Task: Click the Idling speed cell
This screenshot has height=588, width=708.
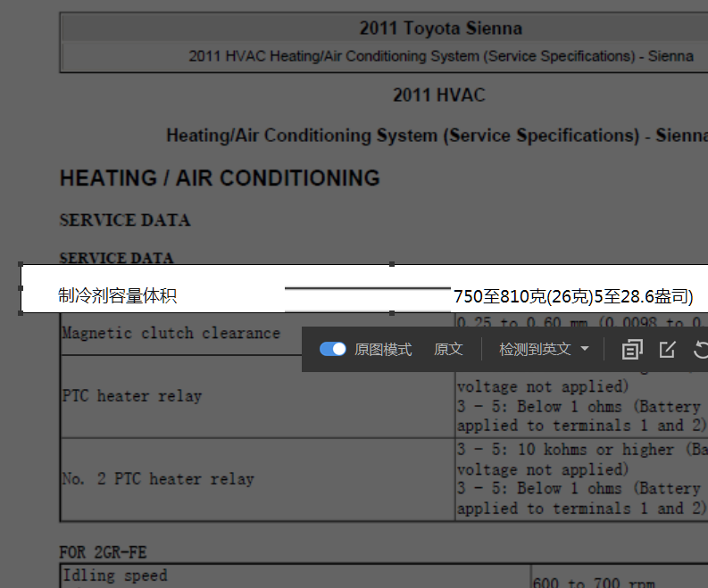Action: point(296,576)
